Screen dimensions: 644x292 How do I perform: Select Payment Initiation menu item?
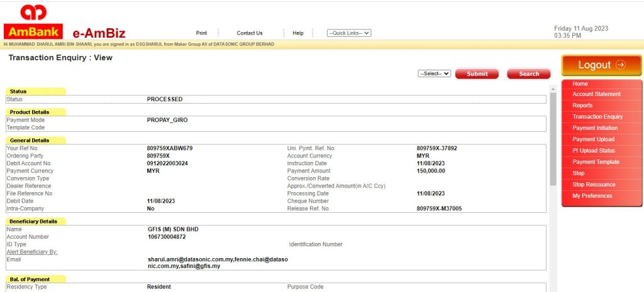click(x=595, y=128)
